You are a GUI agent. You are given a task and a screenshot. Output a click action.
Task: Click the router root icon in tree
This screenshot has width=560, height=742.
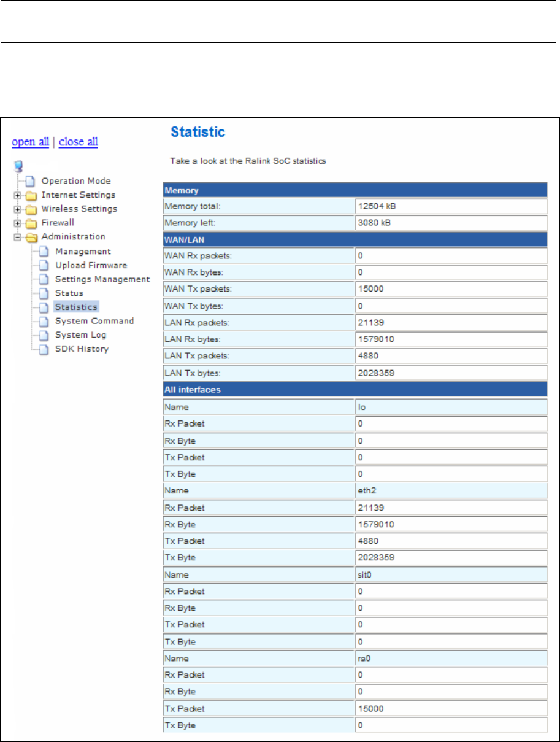(17, 167)
